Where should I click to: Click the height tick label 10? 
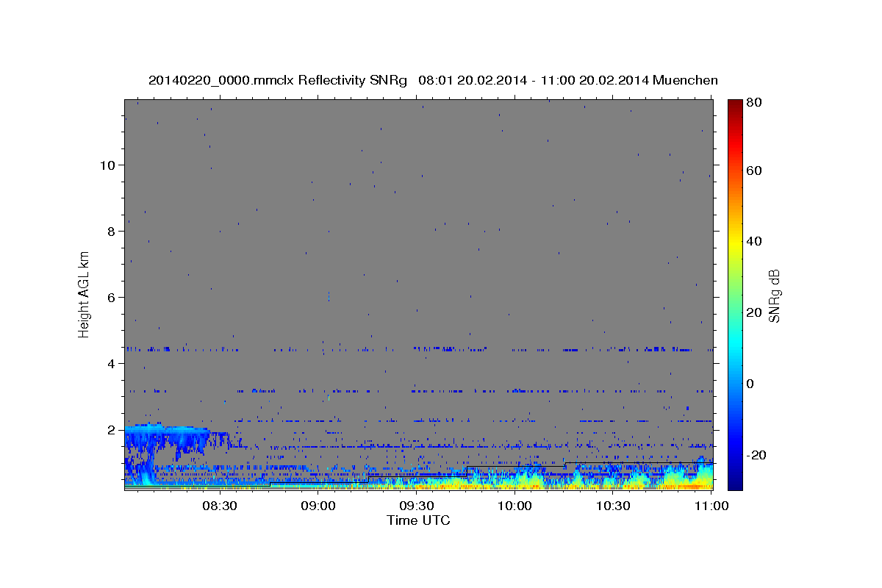(107, 165)
